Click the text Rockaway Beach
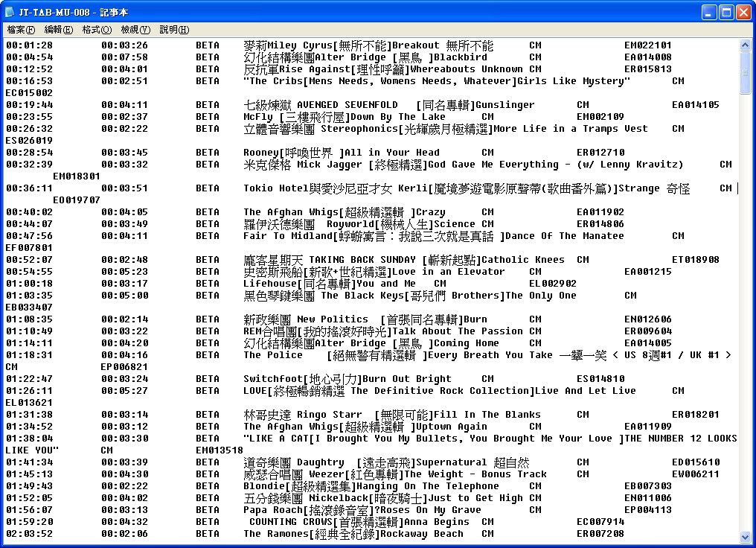The width and height of the screenshot is (756, 548). (x=422, y=534)
